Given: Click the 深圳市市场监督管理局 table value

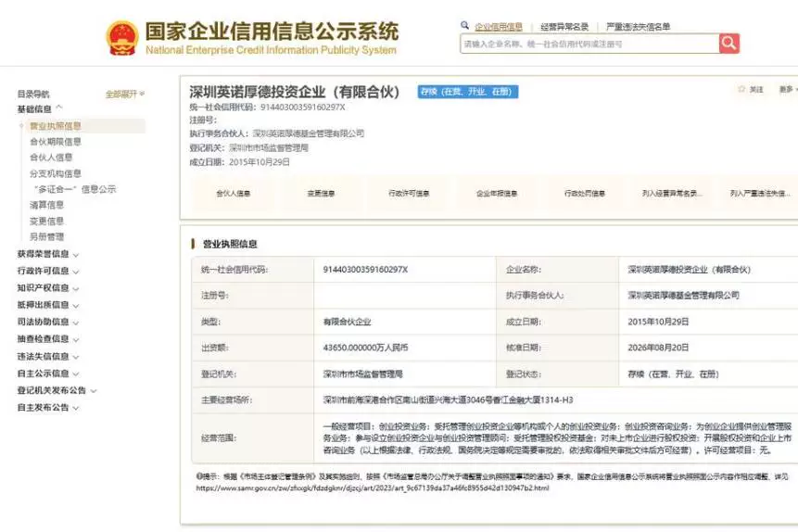Looking at the screenshot, I should coord(363,374).
